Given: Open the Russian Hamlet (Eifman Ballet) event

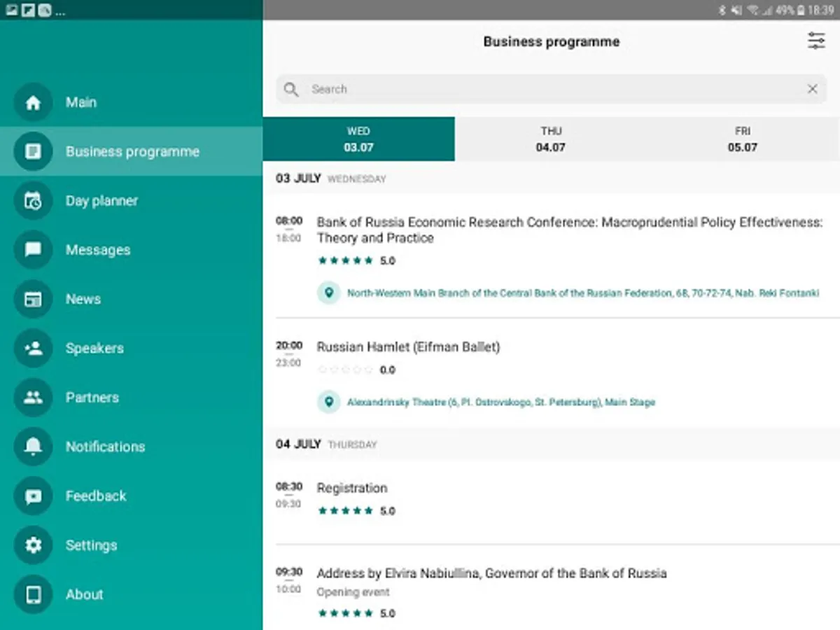Looking at the screenshot, I should click(x=408, y=346).
